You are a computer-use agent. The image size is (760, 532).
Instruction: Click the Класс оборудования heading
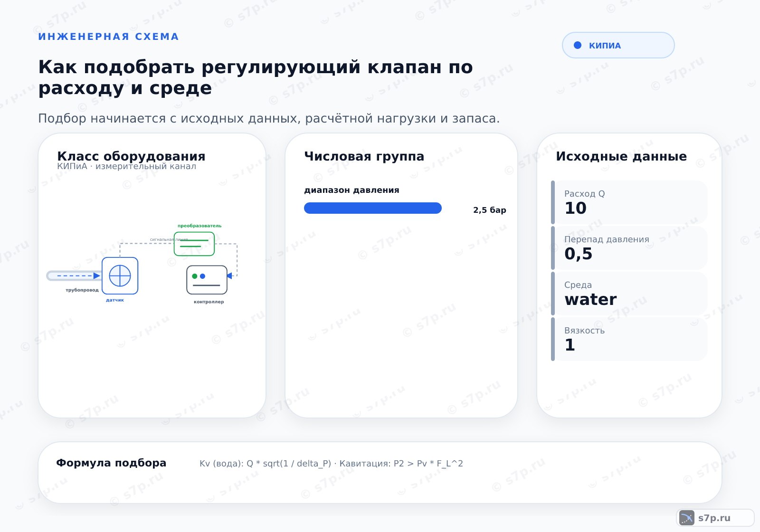pos(131,156)
